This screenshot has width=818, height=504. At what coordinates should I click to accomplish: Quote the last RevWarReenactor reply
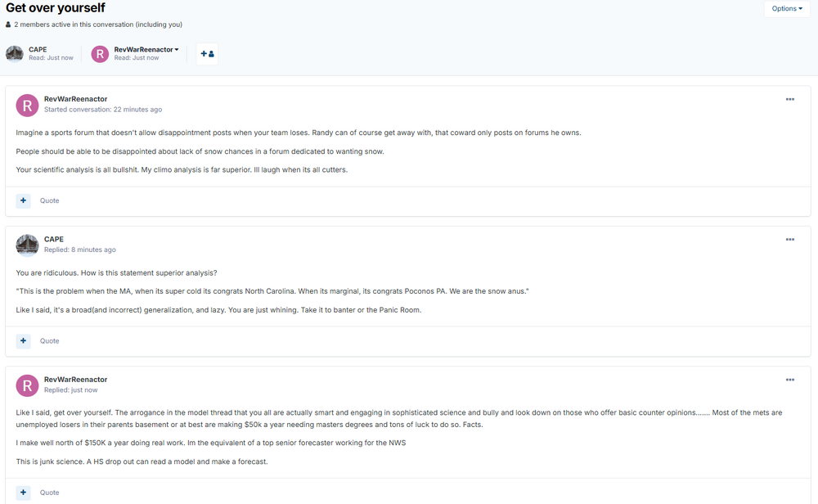[x=50, y=493]
